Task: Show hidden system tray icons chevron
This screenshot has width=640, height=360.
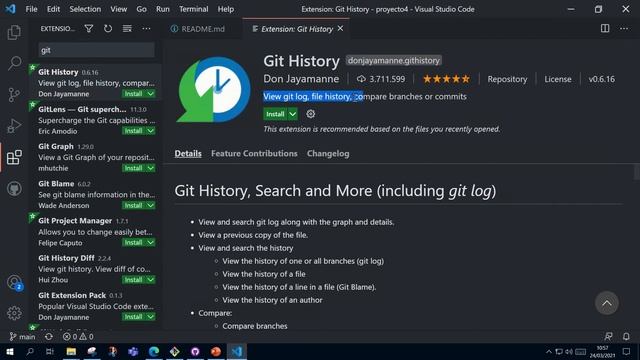Action: [549, 351]
